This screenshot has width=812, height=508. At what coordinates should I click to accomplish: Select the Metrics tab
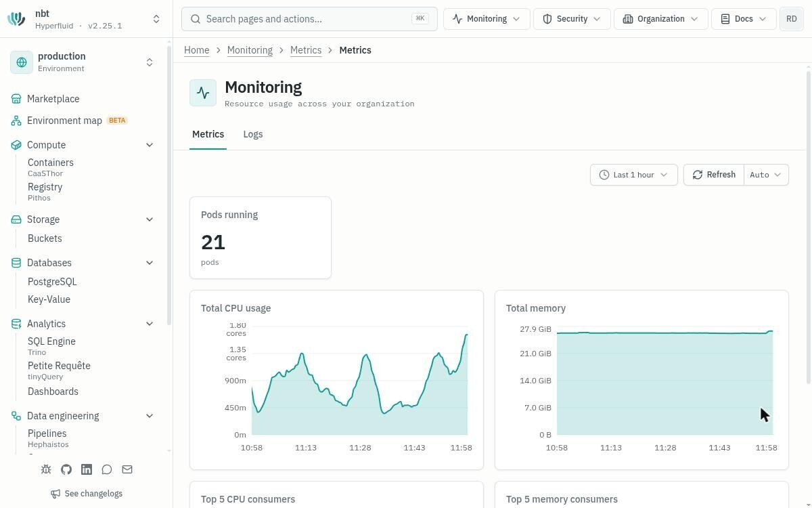point(208,134)
